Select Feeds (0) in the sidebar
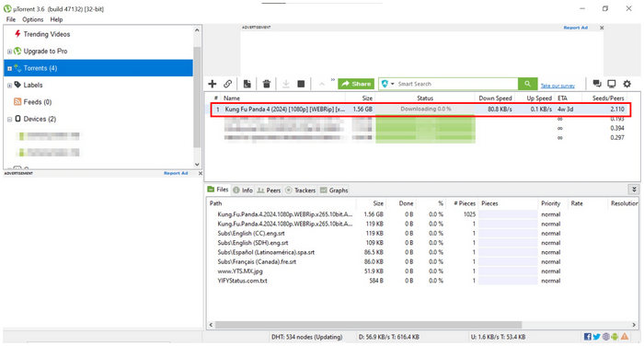The width and height of the screenshot is (644, 346). click(x=38, y=102)
